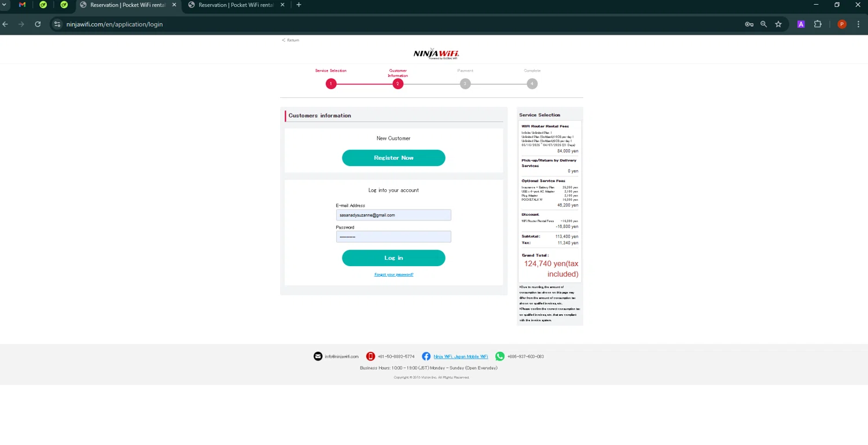Image resolution: width=868 pixels, height=445 pixels.
Task: Open the Ninja WiFi Japan Mobile WiFi link
Action: [x=461, y=356]
